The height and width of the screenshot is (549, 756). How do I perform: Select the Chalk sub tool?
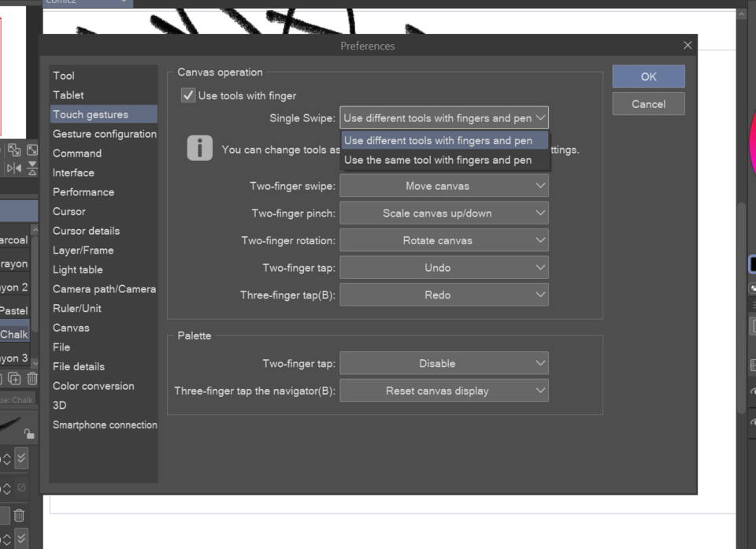15,334
